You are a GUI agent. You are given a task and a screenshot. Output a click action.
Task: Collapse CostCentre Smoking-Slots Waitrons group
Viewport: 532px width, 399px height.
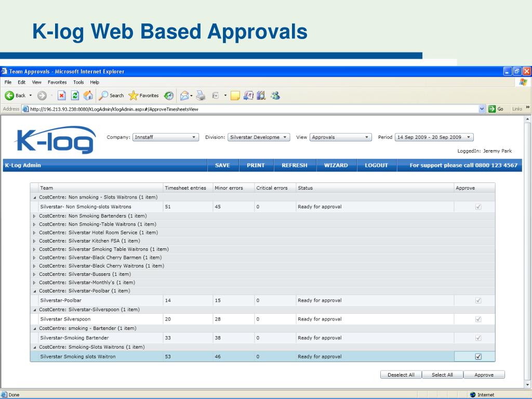tap(34, 348)
